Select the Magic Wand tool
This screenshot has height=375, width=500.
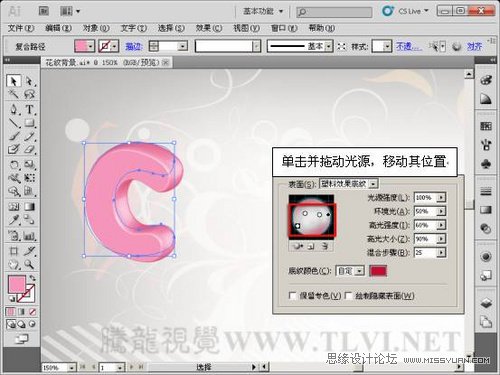pyautogui.click(x=13, y=94)
